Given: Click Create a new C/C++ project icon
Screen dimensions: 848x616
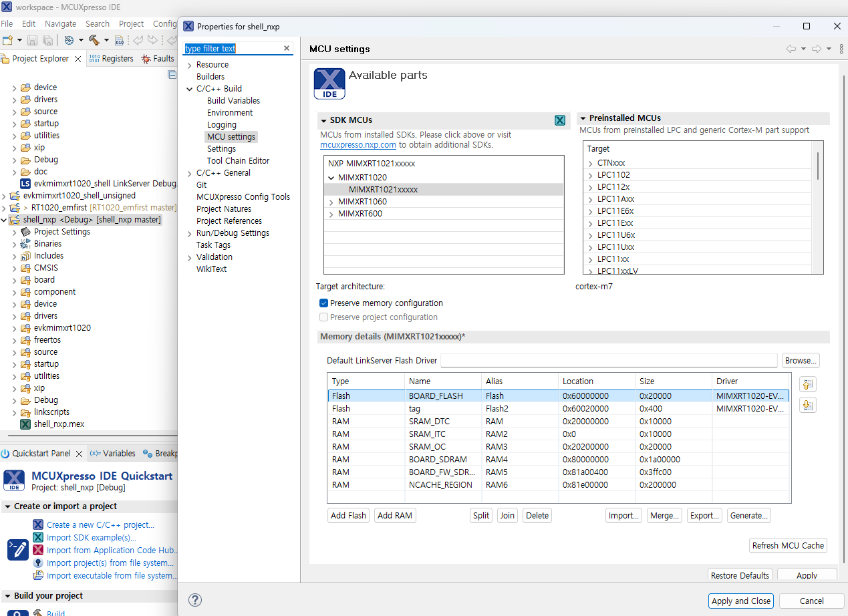Looking at the screenshot, I should click(38, 524).
